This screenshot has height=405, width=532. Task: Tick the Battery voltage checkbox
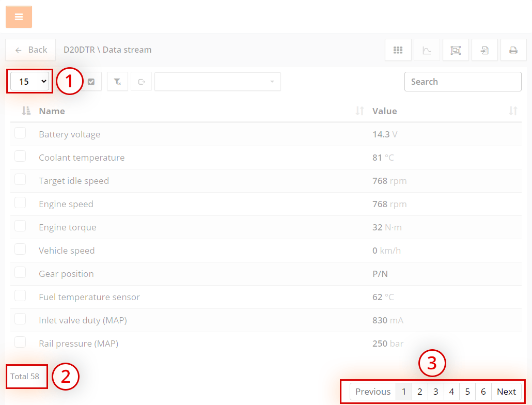coord(20,133)
